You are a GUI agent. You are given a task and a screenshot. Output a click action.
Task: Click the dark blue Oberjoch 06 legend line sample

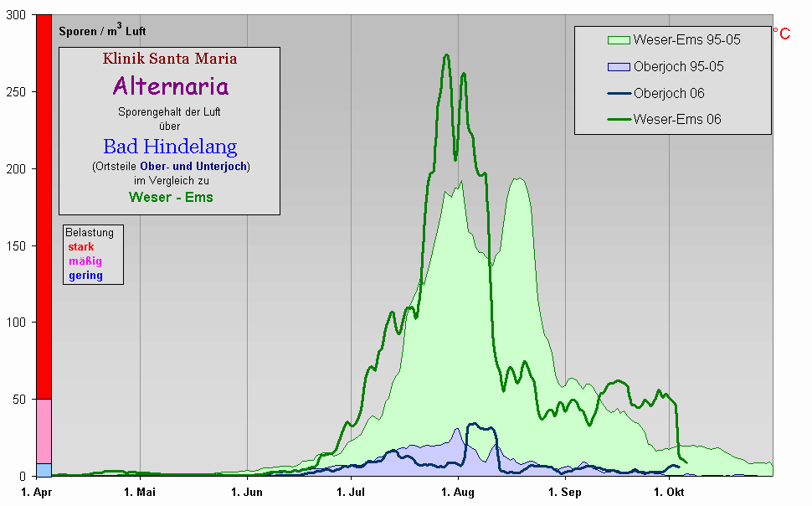pyautogui.click(x=619, y=93)
